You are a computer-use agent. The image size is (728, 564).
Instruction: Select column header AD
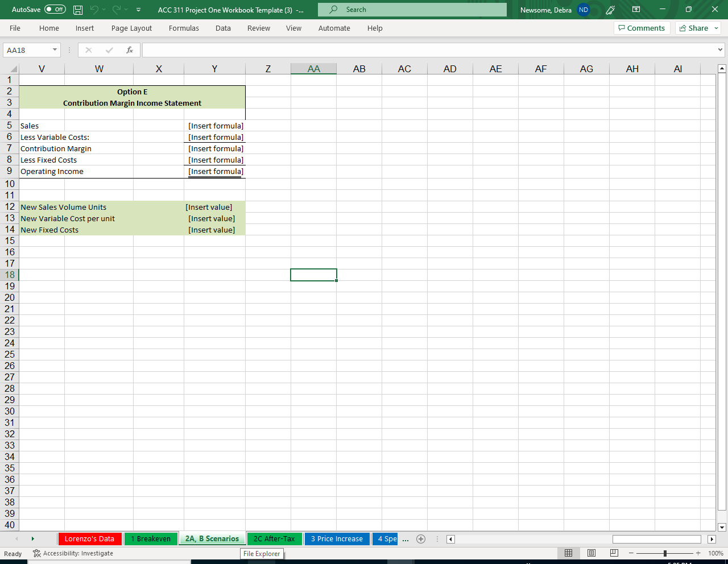coord(450,69)
